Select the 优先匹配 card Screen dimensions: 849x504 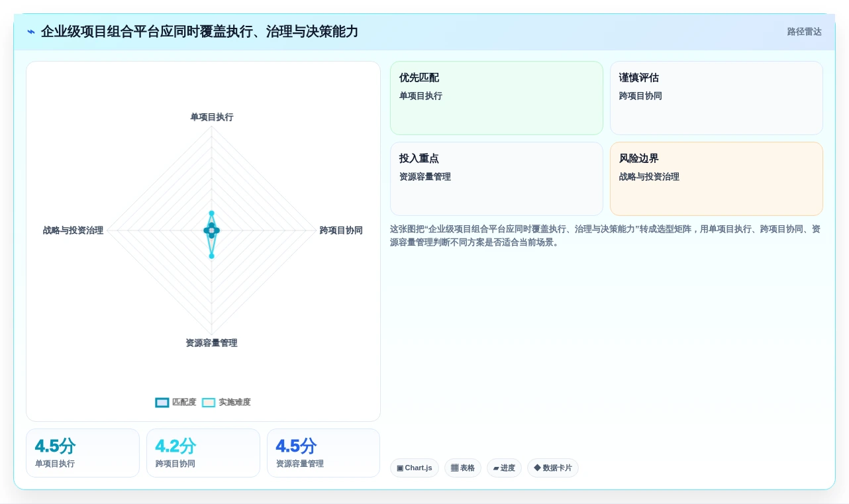tap(497, 98)
